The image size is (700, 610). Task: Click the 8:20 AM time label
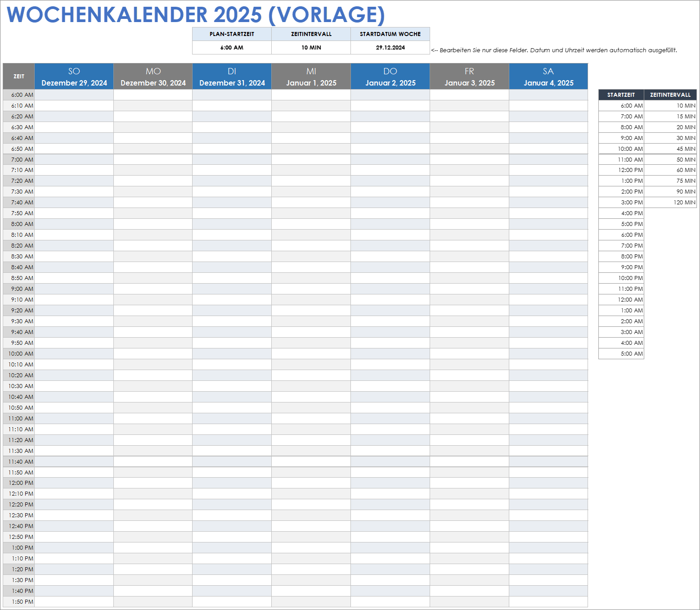pos(19,246)
